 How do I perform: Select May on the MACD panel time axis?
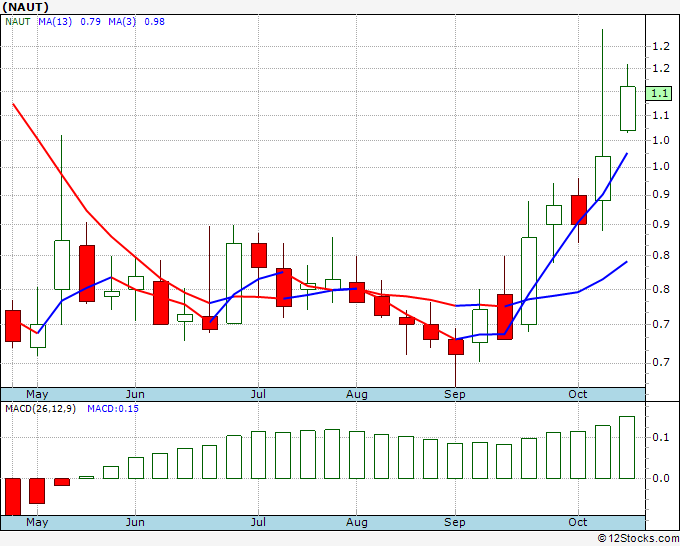[37, 522]
